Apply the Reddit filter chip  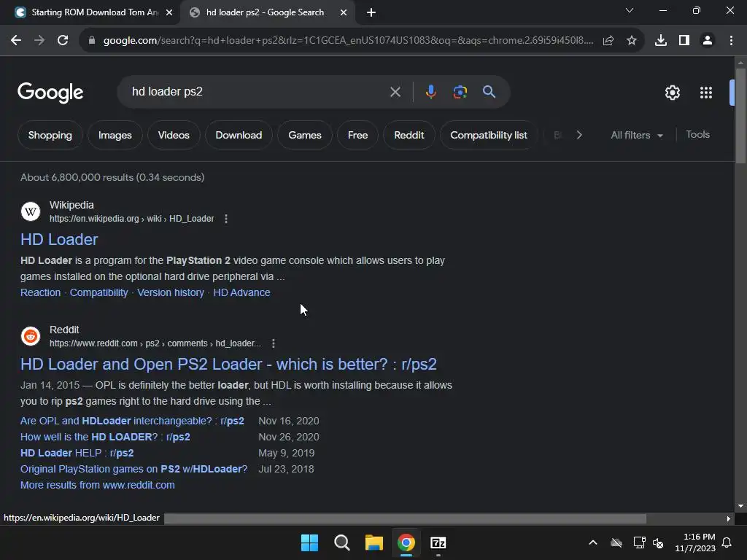click(409, 135)
